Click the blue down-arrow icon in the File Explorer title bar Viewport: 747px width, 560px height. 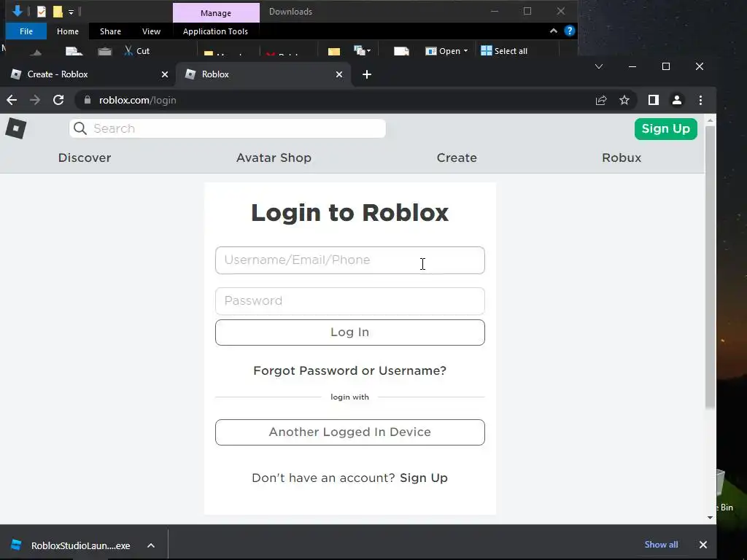(x=18, y=12)
